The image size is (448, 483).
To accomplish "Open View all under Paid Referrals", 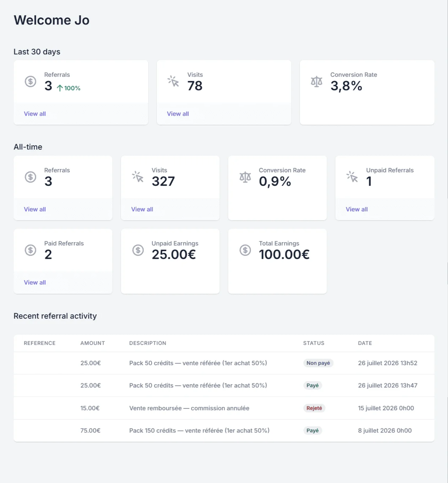I will (x=35, y=282).
